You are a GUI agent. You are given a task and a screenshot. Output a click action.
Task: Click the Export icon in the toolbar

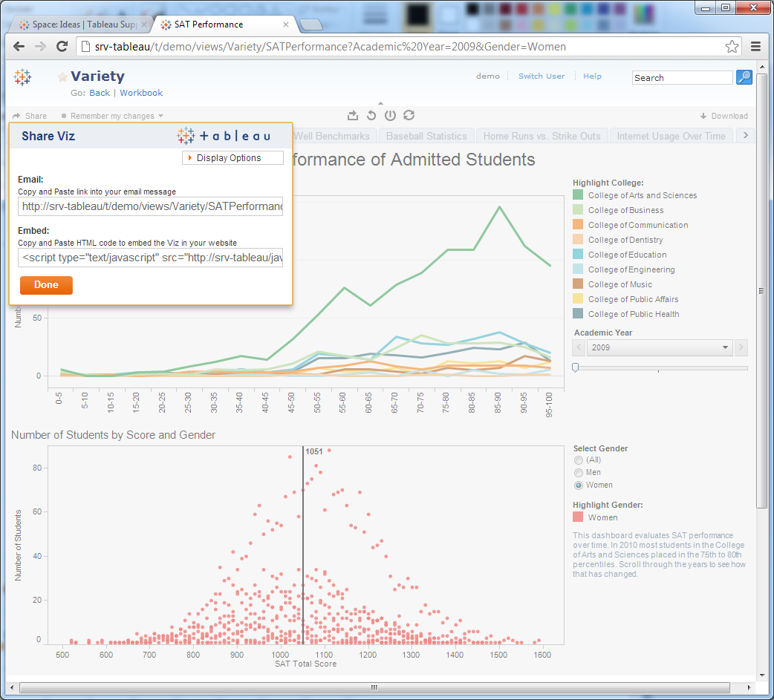[x=353, y=115]
